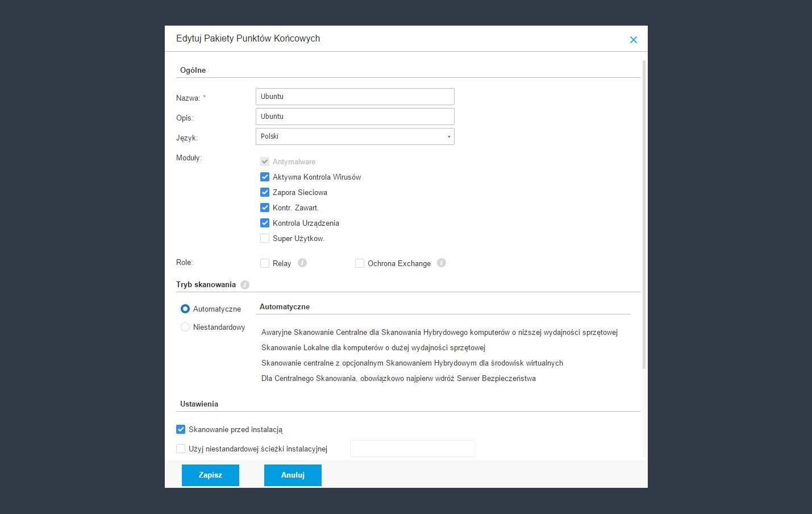Viewport: 812px width, 514px height.
Task: Uncheck Skanowanie przed instalacją
Action: (181, 429)
